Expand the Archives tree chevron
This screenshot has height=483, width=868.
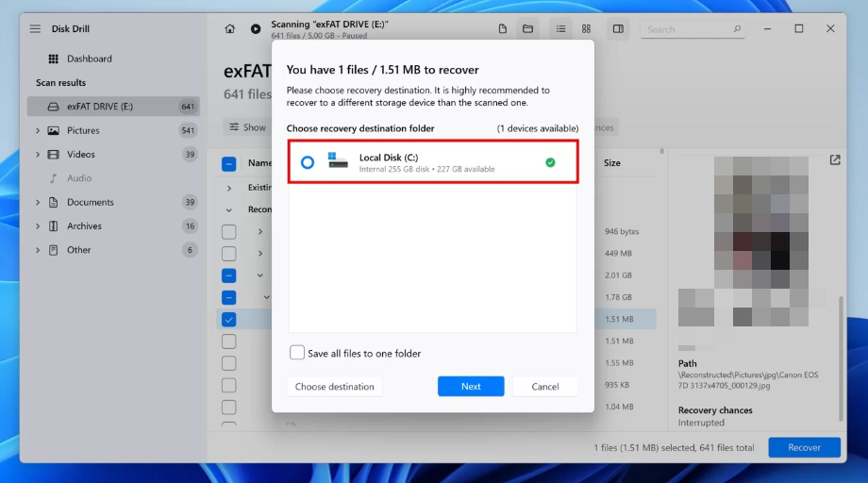pos(38,226)
